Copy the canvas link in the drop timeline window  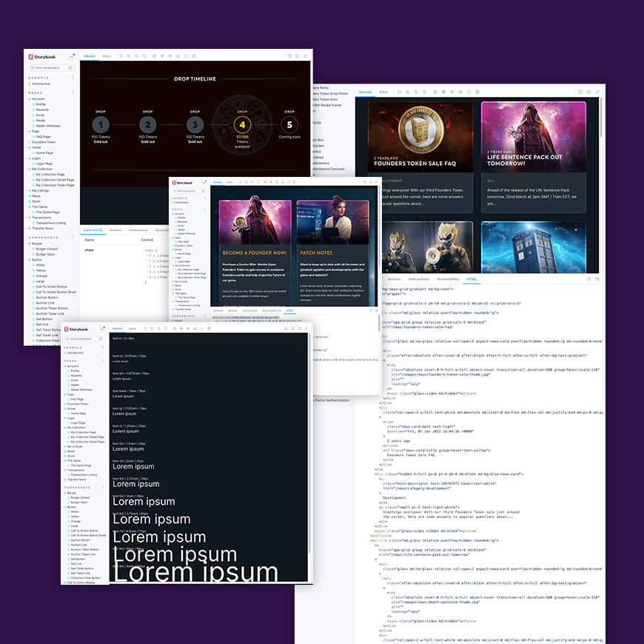coord(305,56)
